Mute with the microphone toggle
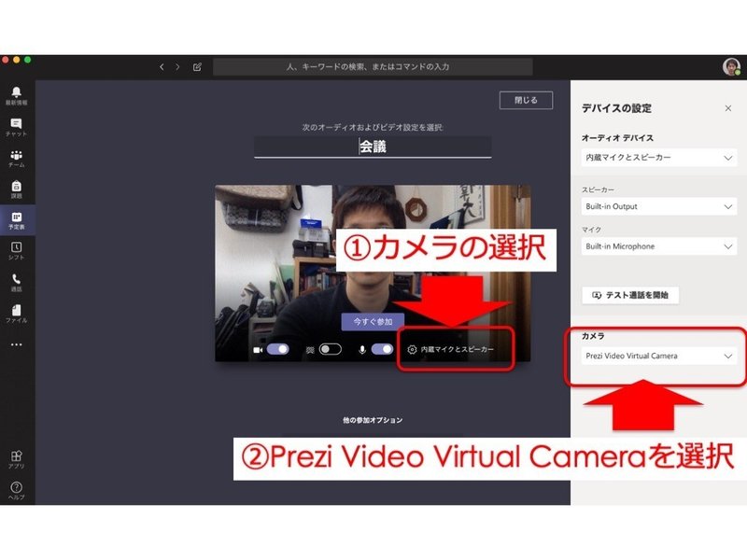This screenshot has height=560, width=747. [382, 349]
